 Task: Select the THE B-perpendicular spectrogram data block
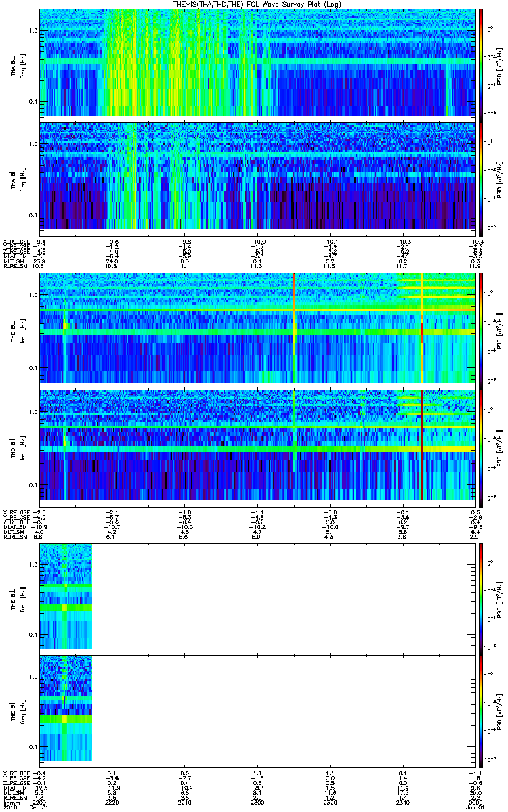tap(65, 597)
